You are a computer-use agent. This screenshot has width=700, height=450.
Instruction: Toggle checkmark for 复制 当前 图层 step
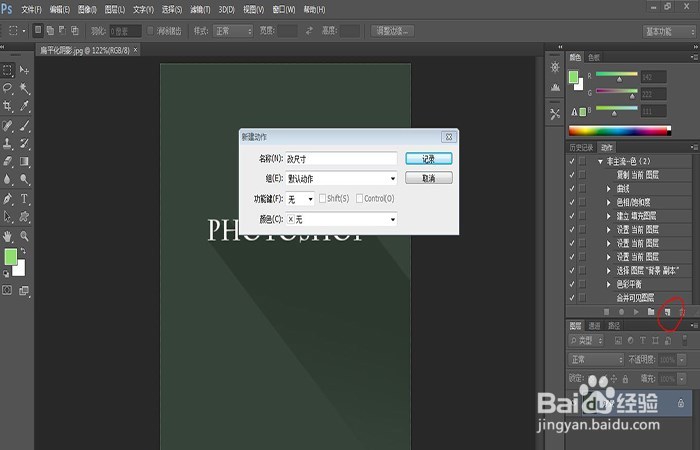pos(572,175)
